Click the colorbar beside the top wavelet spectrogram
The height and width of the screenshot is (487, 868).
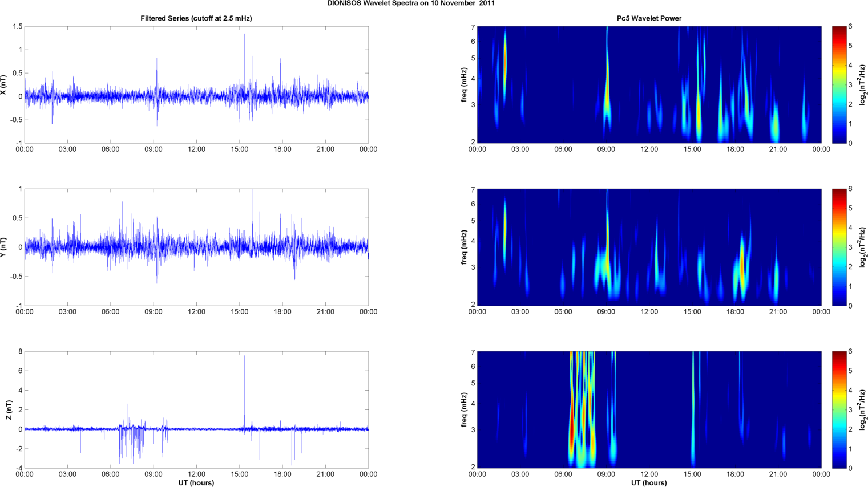pos(839,85)
